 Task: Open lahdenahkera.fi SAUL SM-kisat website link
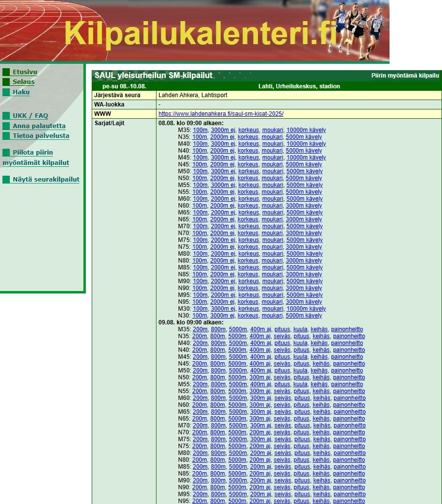[x=221, y=114]
